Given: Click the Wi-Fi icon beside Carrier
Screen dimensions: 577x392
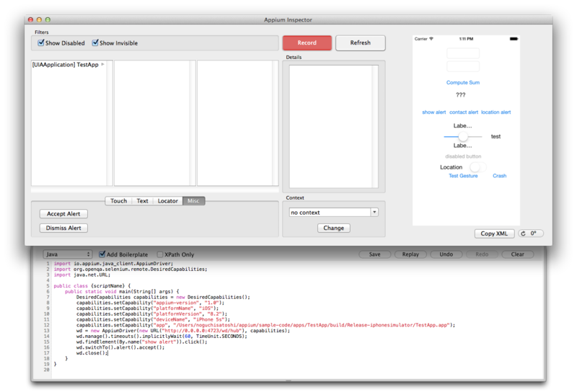Looking at the screenshot, I should point(431,39).
